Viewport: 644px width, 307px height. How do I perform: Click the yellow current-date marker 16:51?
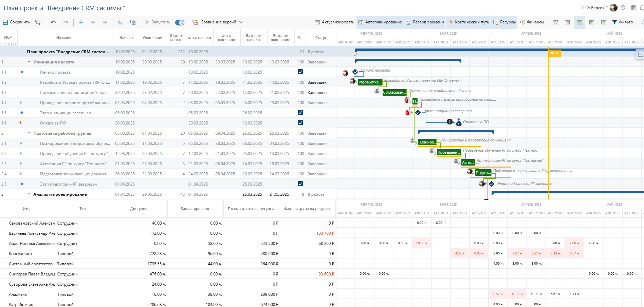(554, 53)
